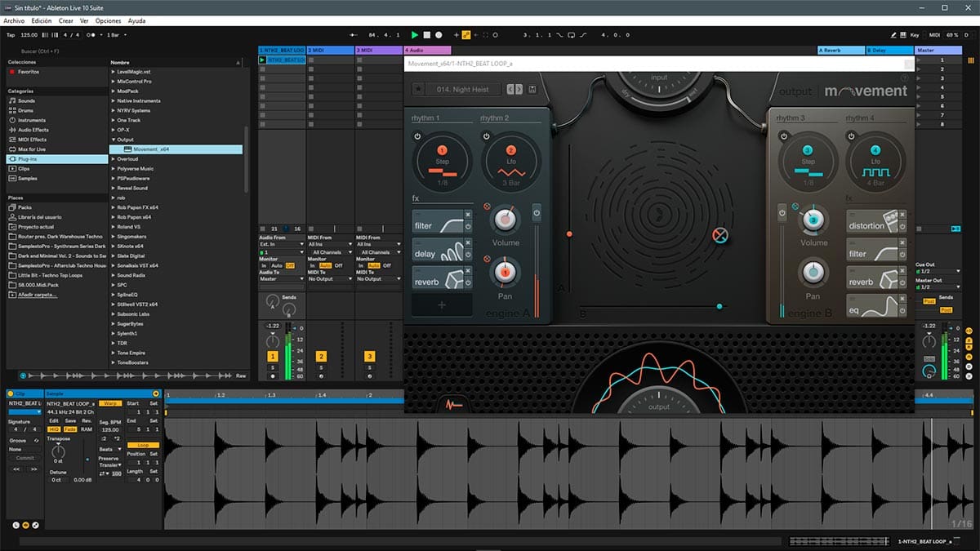
Task: Set track 1 Monitor to Off
Action: pos(289,266)
